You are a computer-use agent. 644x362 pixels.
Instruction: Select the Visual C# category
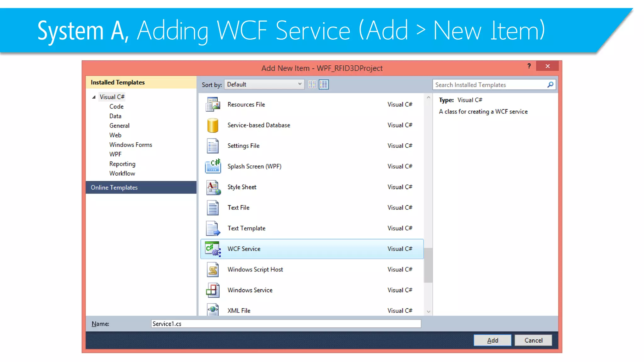pos(112,97)
